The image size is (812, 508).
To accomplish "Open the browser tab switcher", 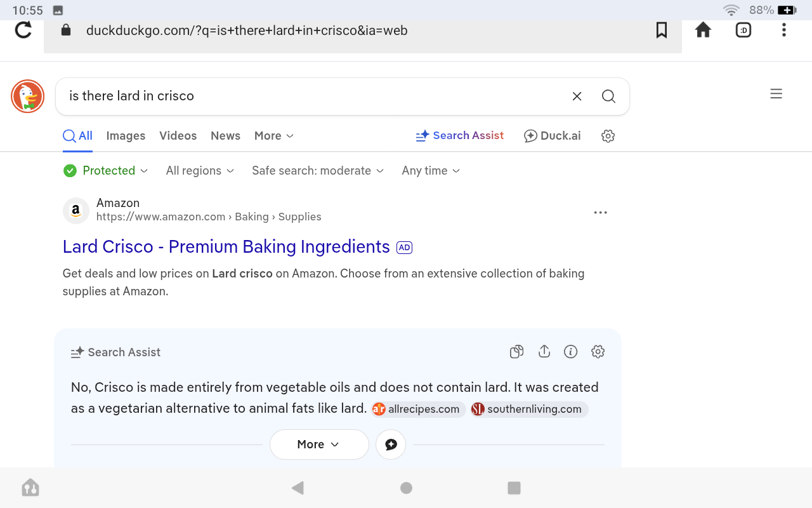I will [x=743, y=30].
